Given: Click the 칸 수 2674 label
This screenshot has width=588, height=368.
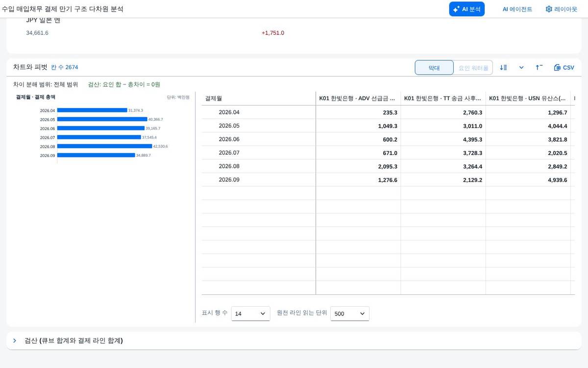Looking at the screenshot, I should pyautogui.click(x=64, y=67).
